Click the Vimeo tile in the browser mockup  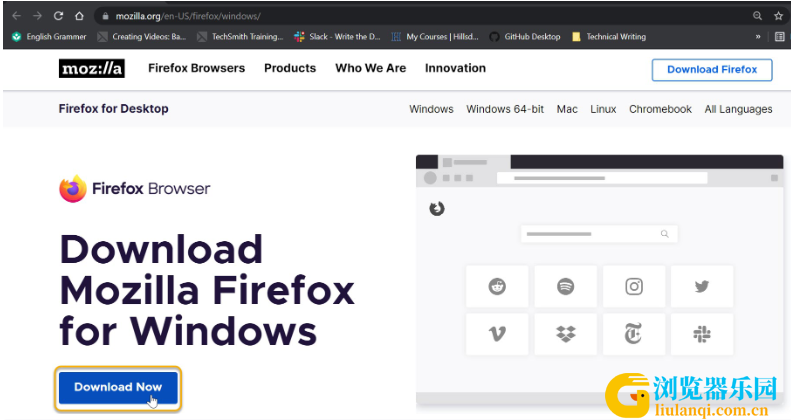pos(497,334)
